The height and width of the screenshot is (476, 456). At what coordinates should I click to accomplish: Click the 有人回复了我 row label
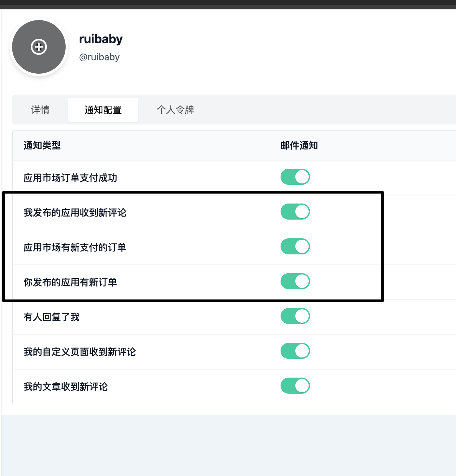(52, 317)
